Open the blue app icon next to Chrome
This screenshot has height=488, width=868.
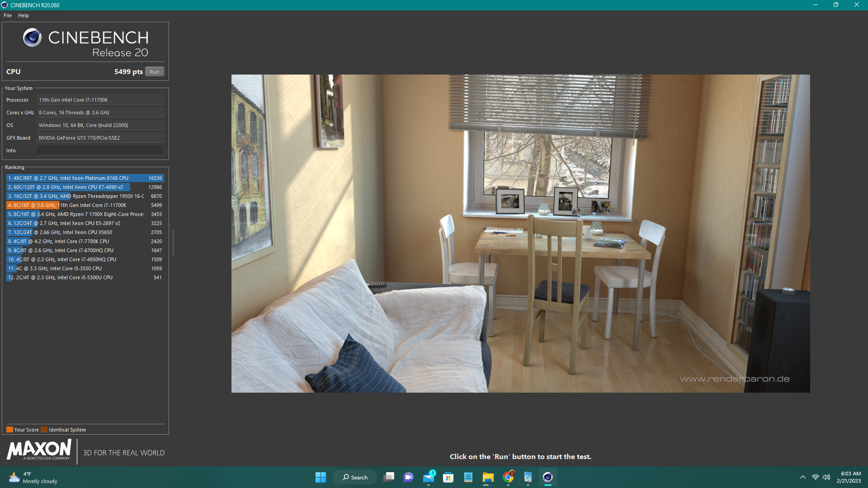[x=528, y=477]
